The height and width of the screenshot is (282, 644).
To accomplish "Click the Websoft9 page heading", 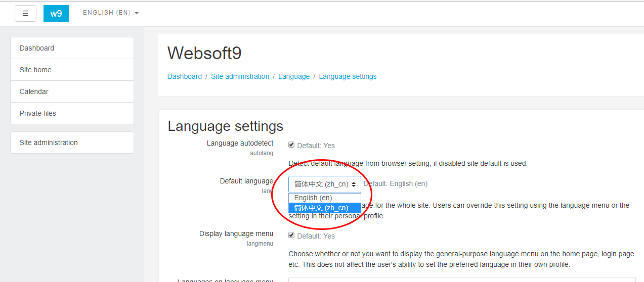I will point(204,53).
